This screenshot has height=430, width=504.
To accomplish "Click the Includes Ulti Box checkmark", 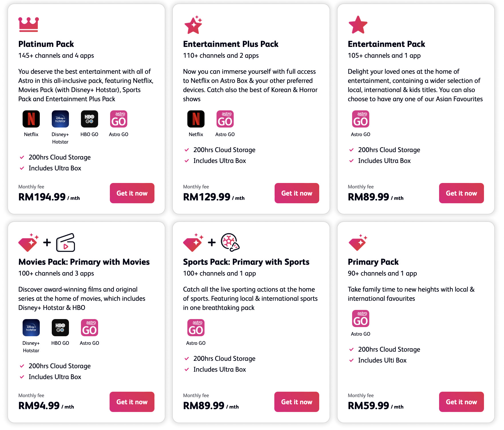I will point(352,360).
